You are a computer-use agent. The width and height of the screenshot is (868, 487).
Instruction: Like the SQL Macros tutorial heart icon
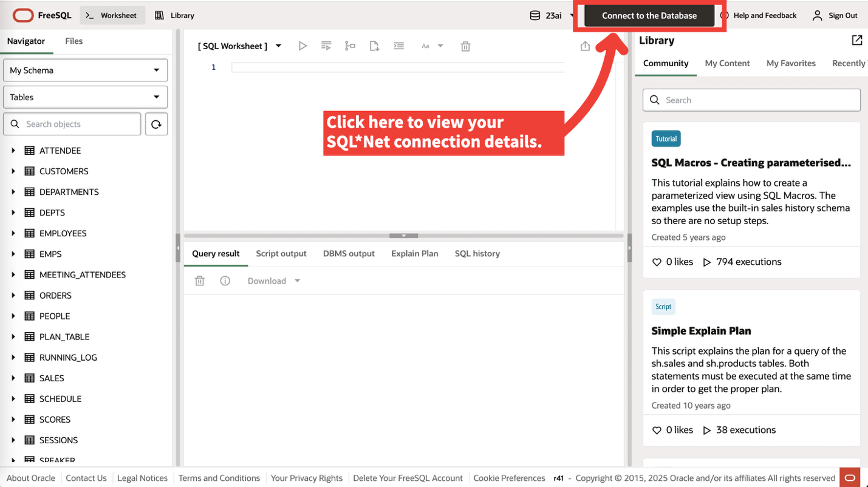pos(657,262)
